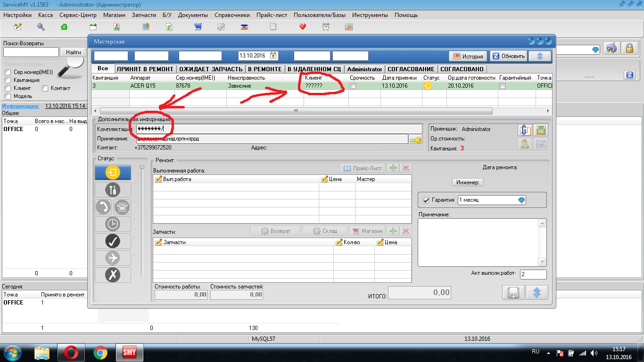
Task: Select the wrench-and-screwdriver repair status button
Action: [112, 189]
